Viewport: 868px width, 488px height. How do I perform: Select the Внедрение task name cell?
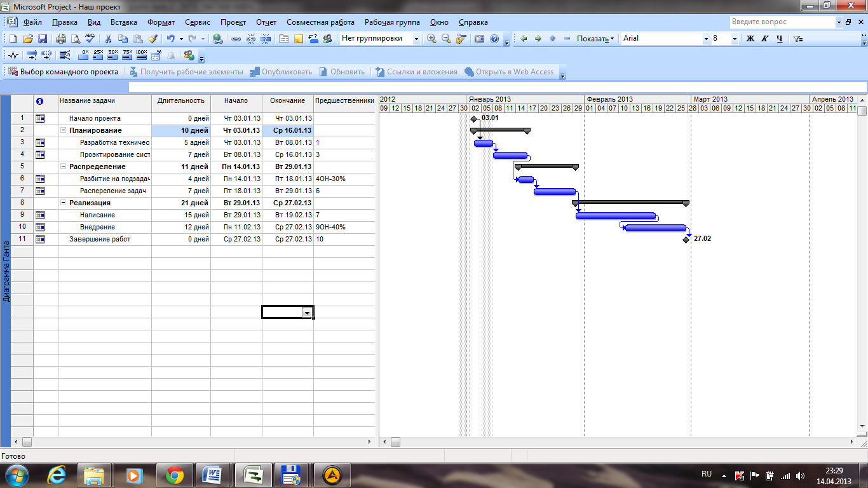(x=105, y=227)
